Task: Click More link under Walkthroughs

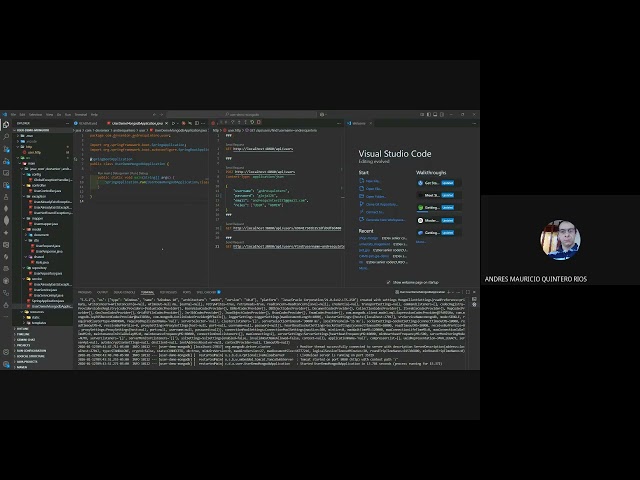Action: tap(421, 242)
